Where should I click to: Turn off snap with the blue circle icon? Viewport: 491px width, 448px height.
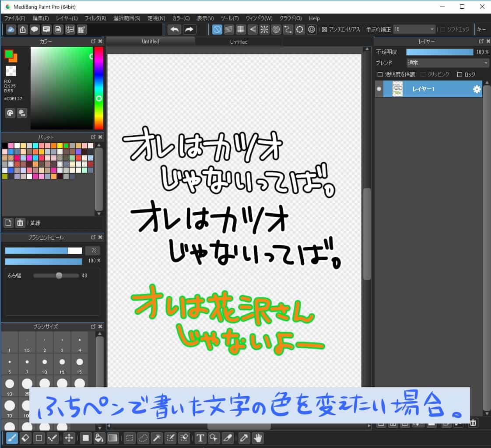coord(217,29)
